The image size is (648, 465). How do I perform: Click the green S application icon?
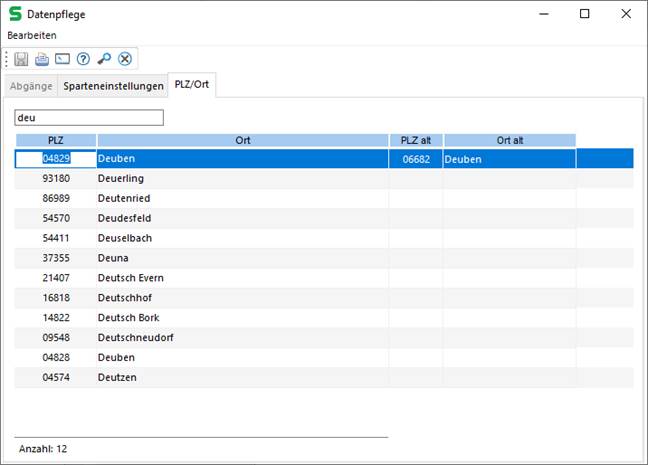(16, 14)
